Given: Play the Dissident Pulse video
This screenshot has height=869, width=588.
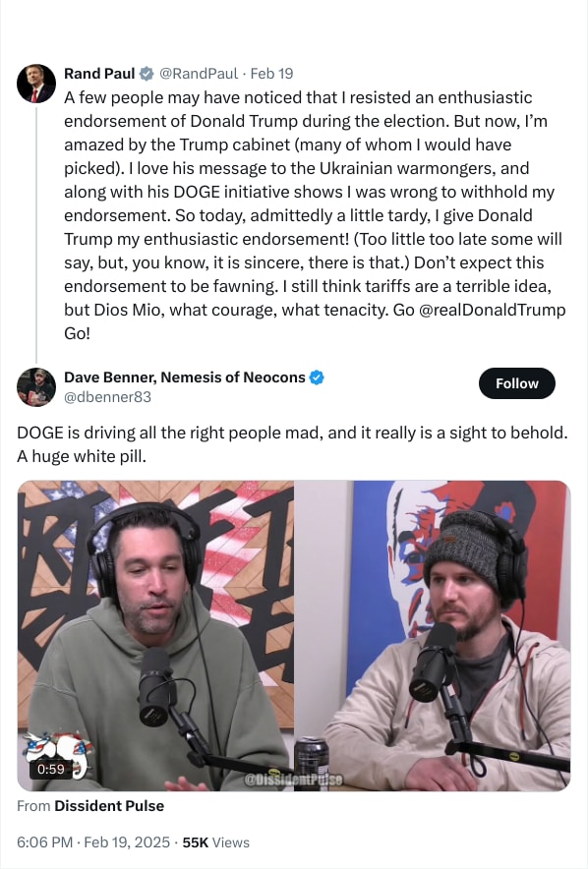Looking at the screenshot, I should point(294,635).
